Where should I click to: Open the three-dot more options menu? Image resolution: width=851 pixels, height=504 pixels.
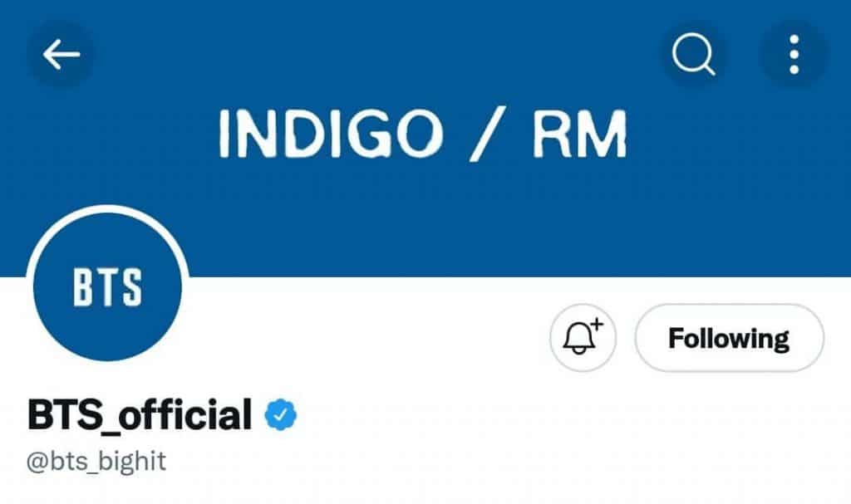tap(794, 54)
